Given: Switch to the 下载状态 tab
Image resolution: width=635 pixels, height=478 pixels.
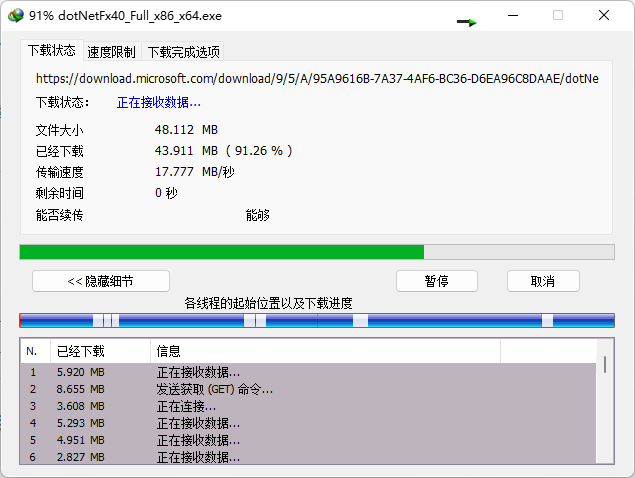Looking at the screenshot, I should click(51, 51).
